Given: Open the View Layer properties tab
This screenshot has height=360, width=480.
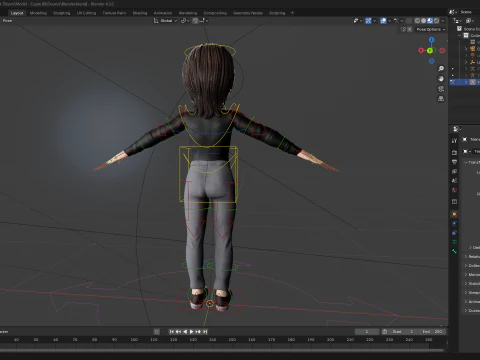Looking at the screenshot, I should 454,171.
